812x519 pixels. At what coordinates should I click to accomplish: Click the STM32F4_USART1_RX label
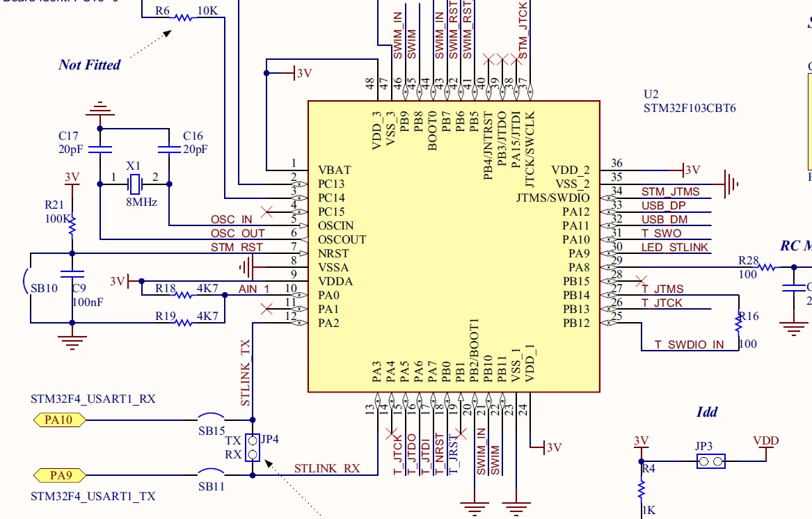(93, 399)
